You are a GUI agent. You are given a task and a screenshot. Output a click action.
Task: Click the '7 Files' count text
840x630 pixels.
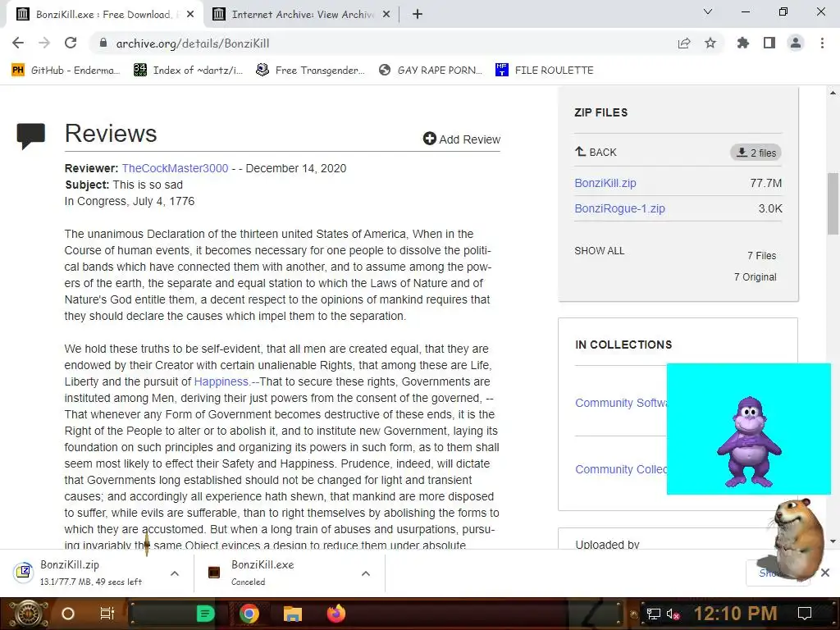(762, 256)
